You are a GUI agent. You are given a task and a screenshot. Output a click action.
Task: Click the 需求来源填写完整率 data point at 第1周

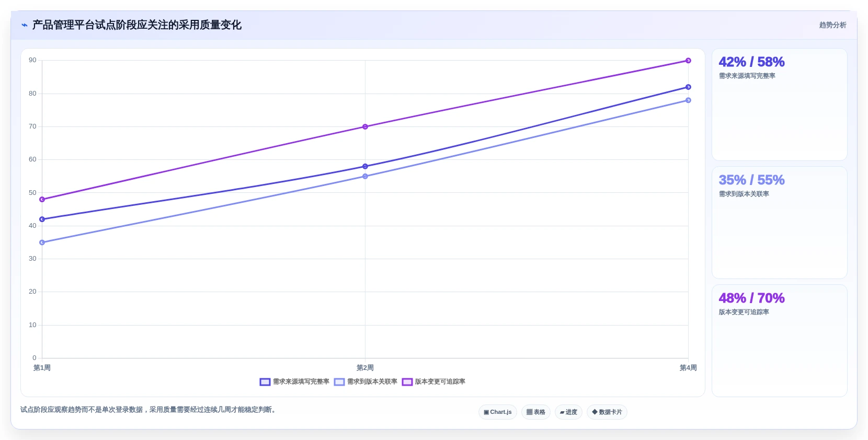(x=42, y=219)
